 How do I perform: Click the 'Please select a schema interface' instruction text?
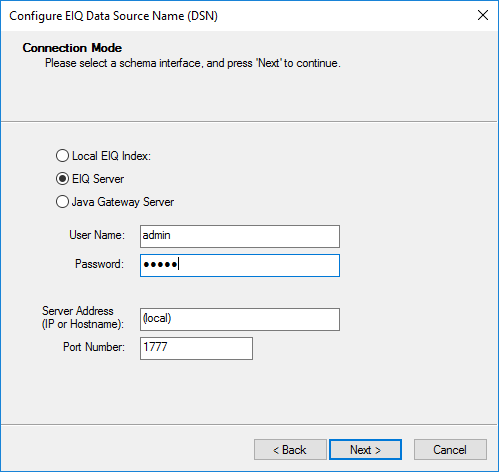[x=193, y=63]
